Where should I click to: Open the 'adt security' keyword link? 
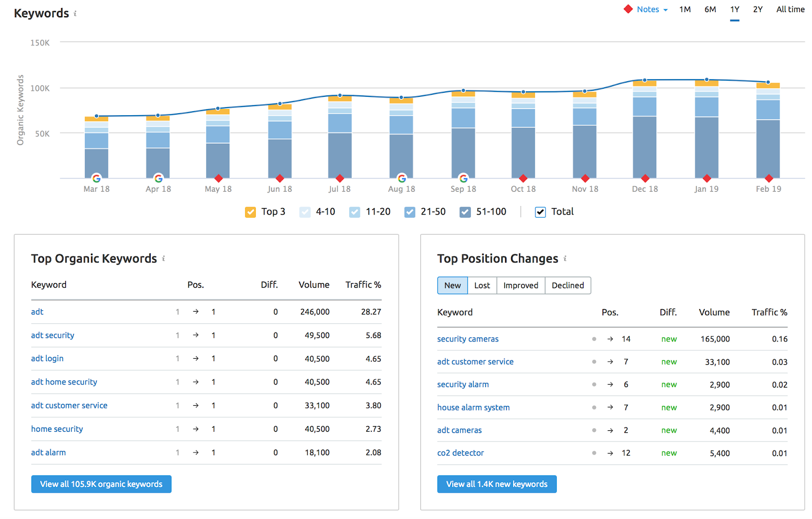(52, 335)
